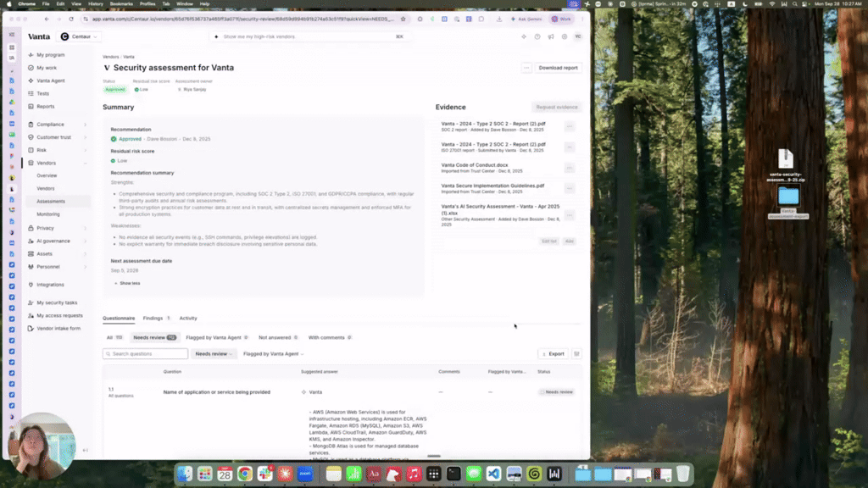Open Slack from the dock
This screenshot has width=868, height=488.
265,474
